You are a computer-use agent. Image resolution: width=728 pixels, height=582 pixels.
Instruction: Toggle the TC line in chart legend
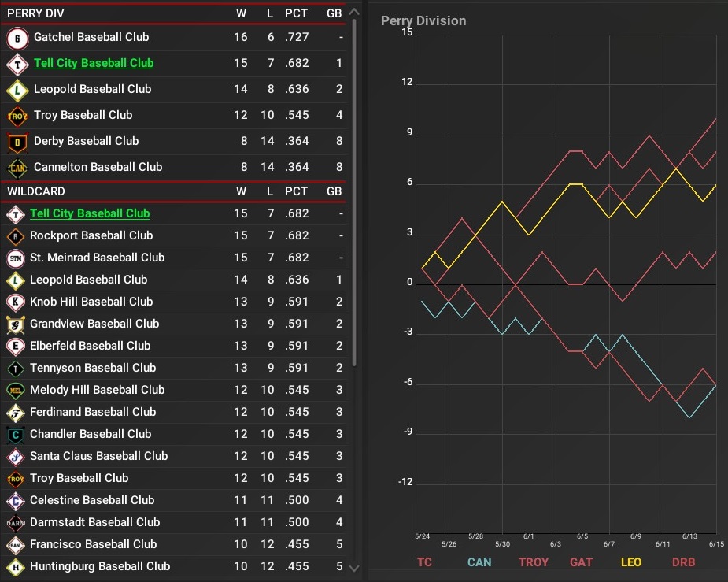(x=424, y=562)
